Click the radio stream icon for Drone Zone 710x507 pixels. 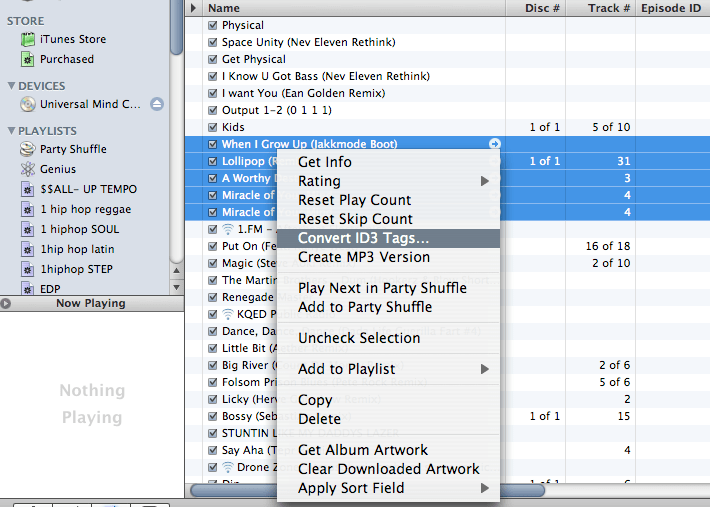tap(228, 467)
